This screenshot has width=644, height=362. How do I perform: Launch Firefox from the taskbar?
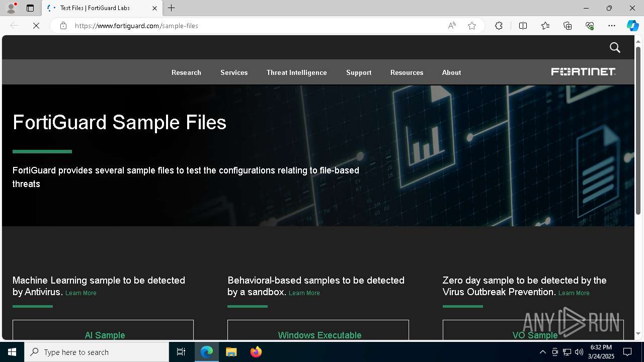click(256, 352)
